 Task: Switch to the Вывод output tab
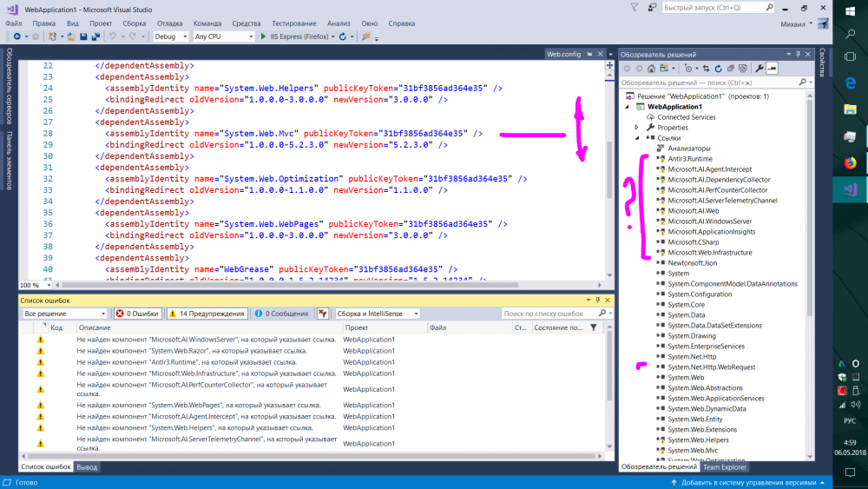click(x=87, y=467)
